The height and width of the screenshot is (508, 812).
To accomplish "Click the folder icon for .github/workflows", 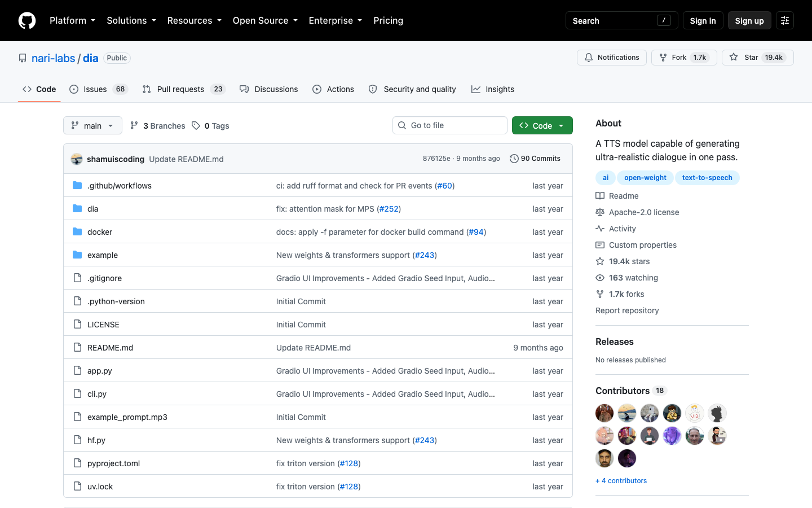I will (x=77, y=186).
